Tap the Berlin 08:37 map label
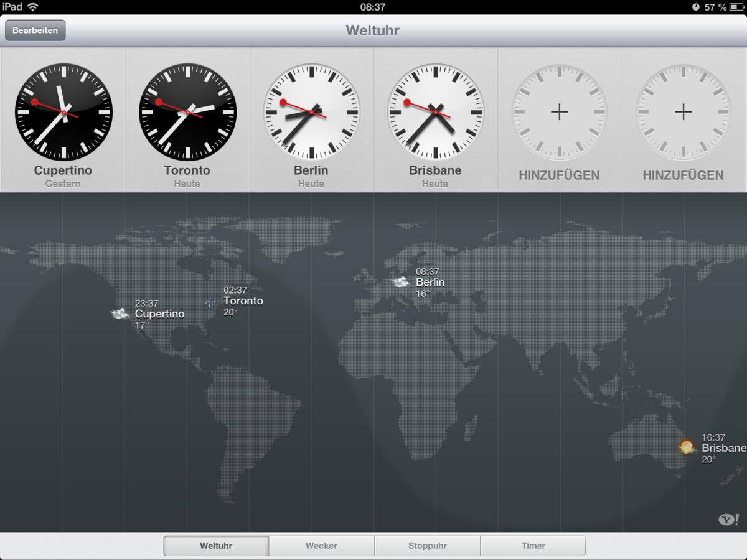Screen dimensions: 747x560 tap(430, 282)
